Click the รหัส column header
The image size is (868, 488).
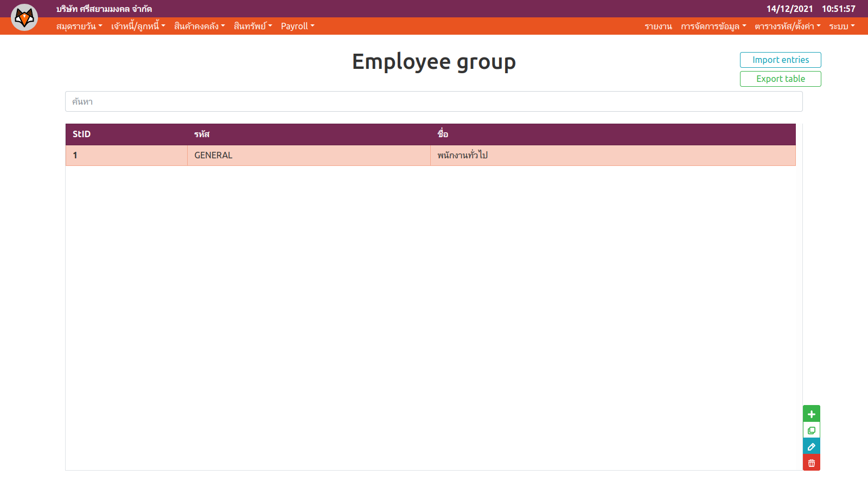tap(202, 134)
